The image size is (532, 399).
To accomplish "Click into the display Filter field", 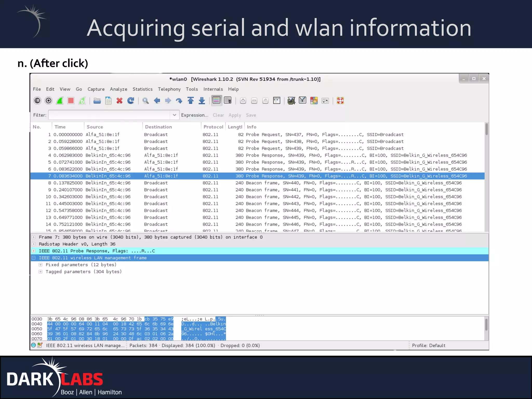I will pyautogui.click(x=109, y=115).
